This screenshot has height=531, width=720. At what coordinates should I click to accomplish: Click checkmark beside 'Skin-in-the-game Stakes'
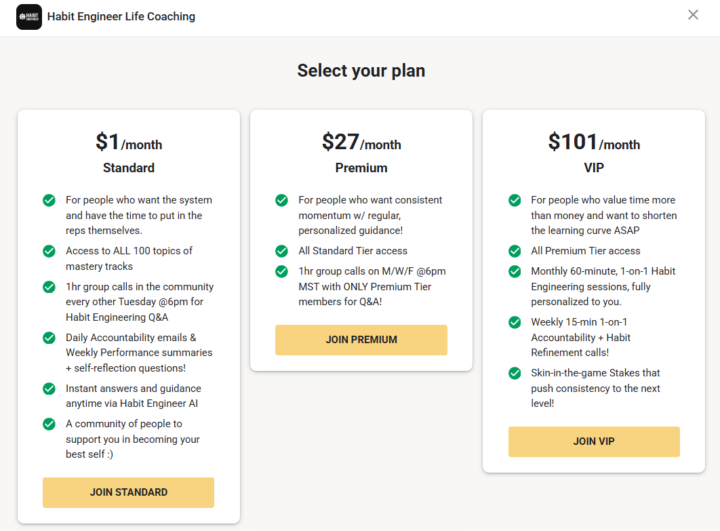click(x=514, y=373)
